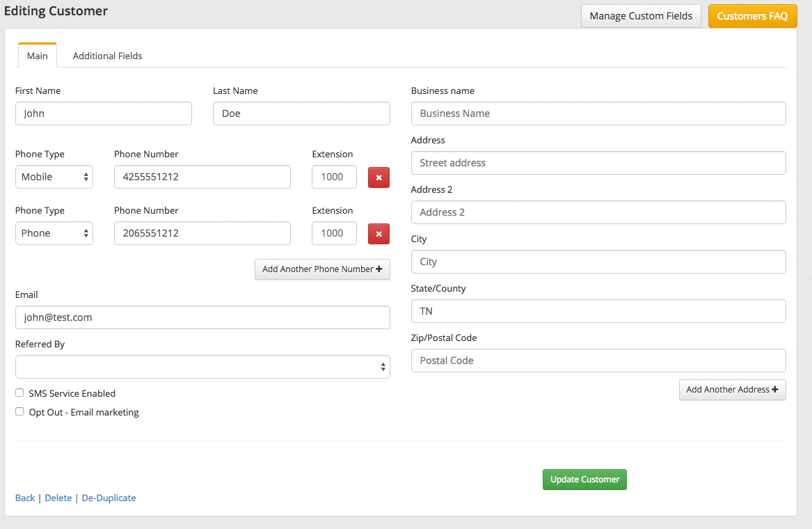Open the Mobile phone type dropdown
Screen dimensions: 812x529
[x=54, y=177]
